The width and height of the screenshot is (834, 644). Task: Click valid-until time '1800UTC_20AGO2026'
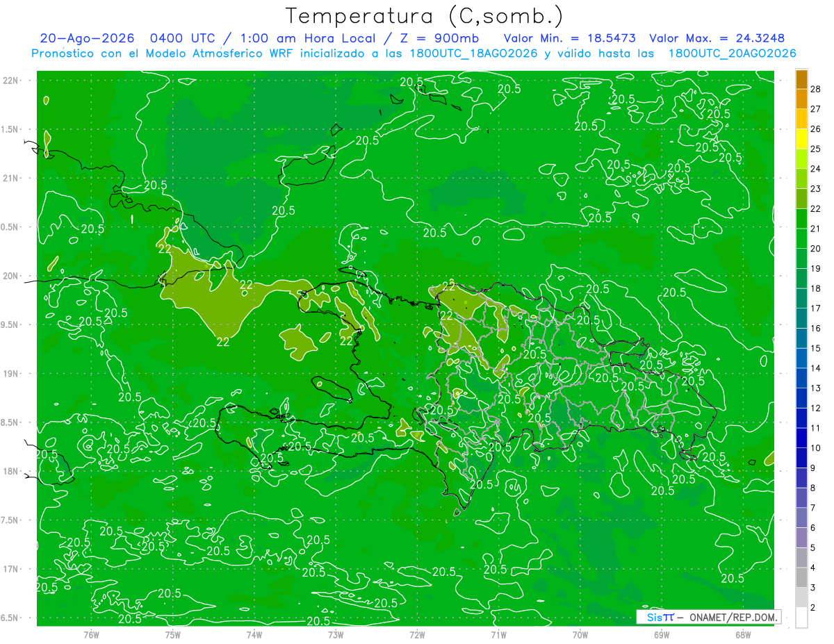(x=733, y=53)
